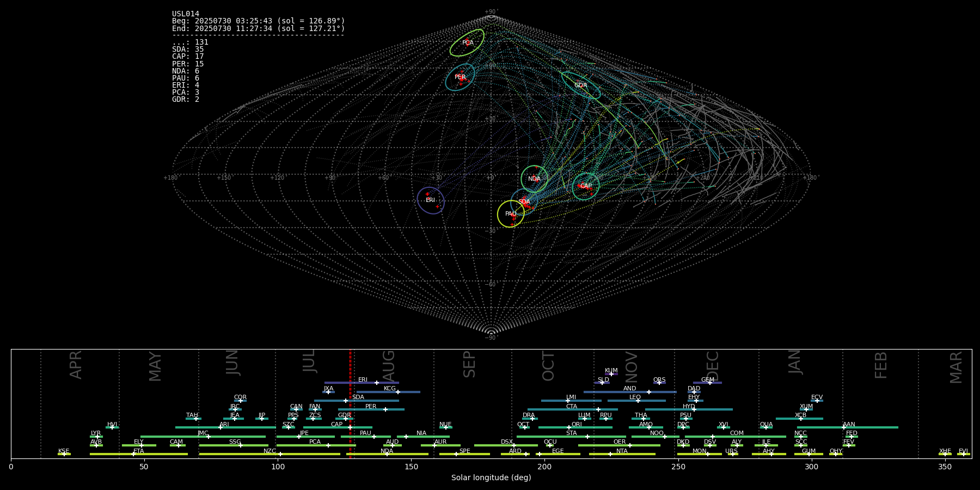Click the 'End: 20250730 11:27:34' line

(x=258, y=28)
